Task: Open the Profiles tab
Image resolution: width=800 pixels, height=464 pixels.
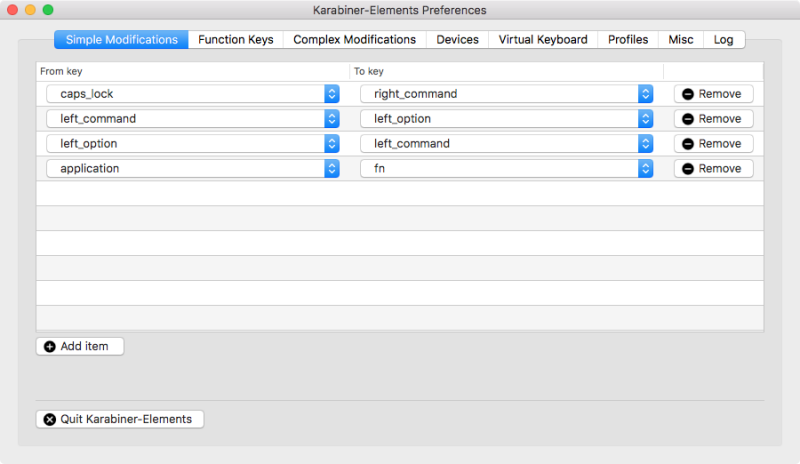Action: click(x=628, y=40)
